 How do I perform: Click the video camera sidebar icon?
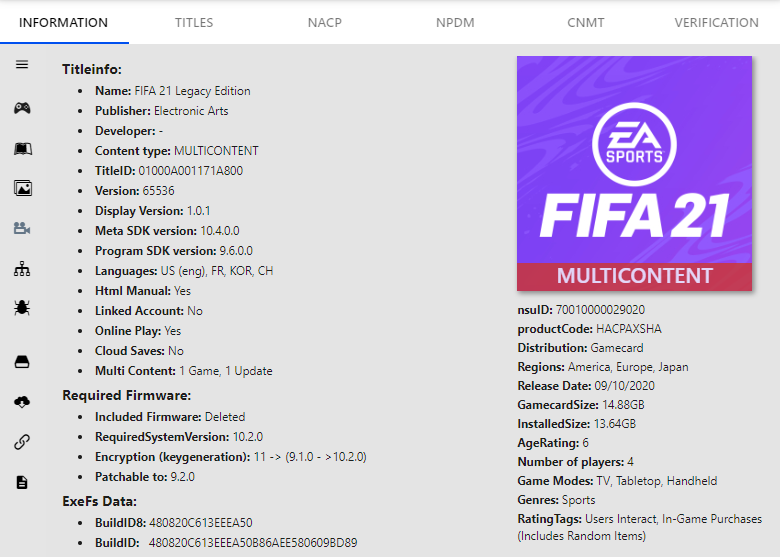coord(22,228)
